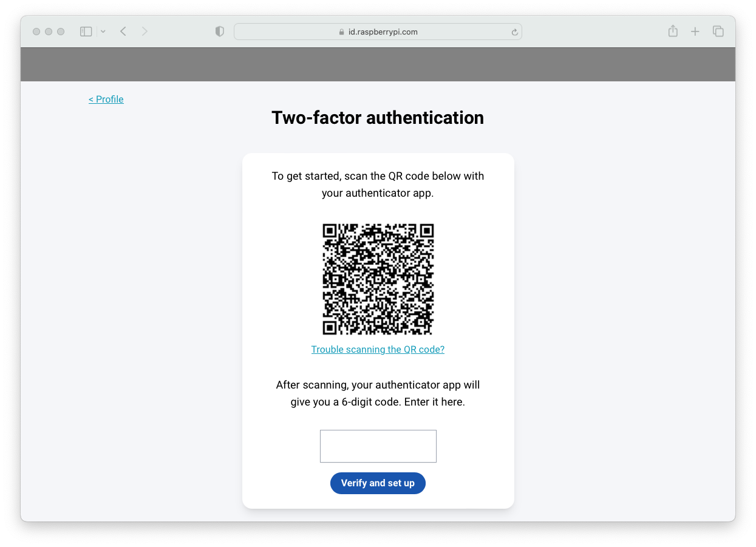Go back via the Profile link
This screenshot has width=756, height=547.
[106, 99]
